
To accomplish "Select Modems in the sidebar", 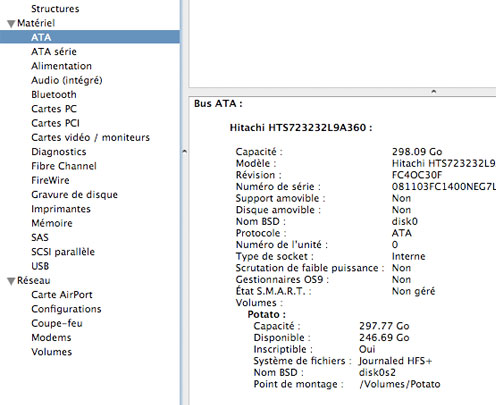I will coord(51,338).
